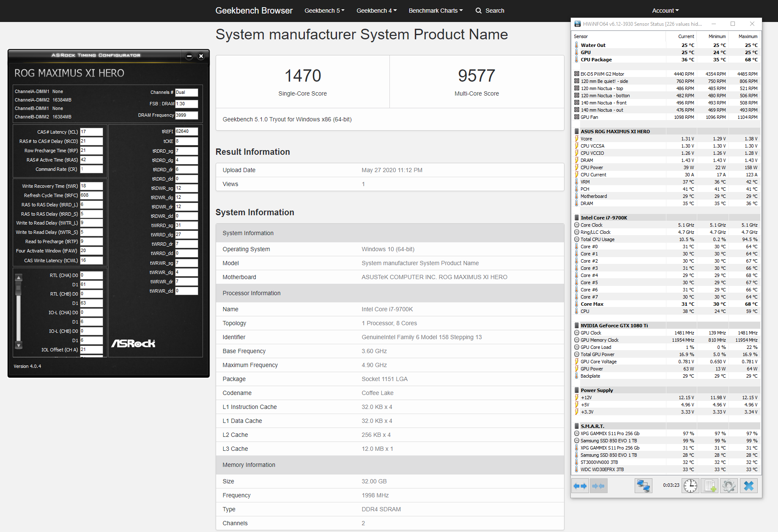Click the GPU Fan icon in HWiNFO
The height and width of the screenshot is (532, 778).
tap(577, 117)
